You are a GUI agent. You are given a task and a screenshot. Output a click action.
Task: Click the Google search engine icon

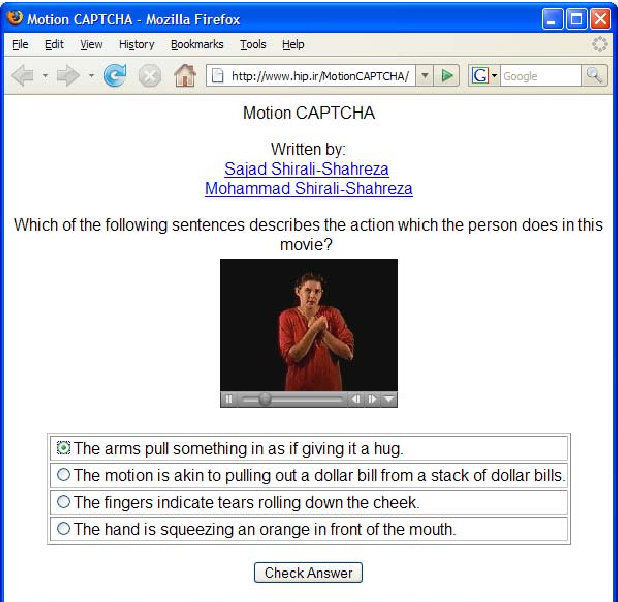click(x=480, y=75)
